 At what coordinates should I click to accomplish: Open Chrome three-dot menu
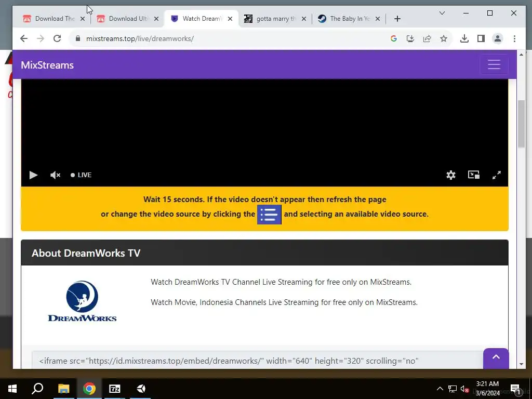[514, 38]
